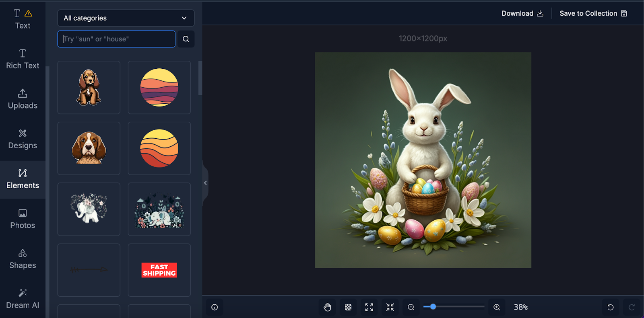Expand the All categories dropdown

click(126, 18)
